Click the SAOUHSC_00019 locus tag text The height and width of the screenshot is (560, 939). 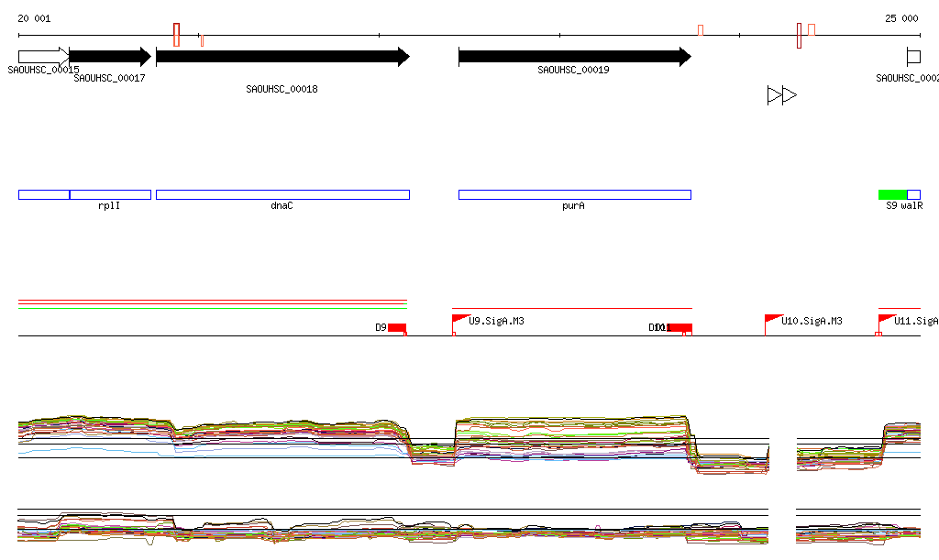point(574,70)
